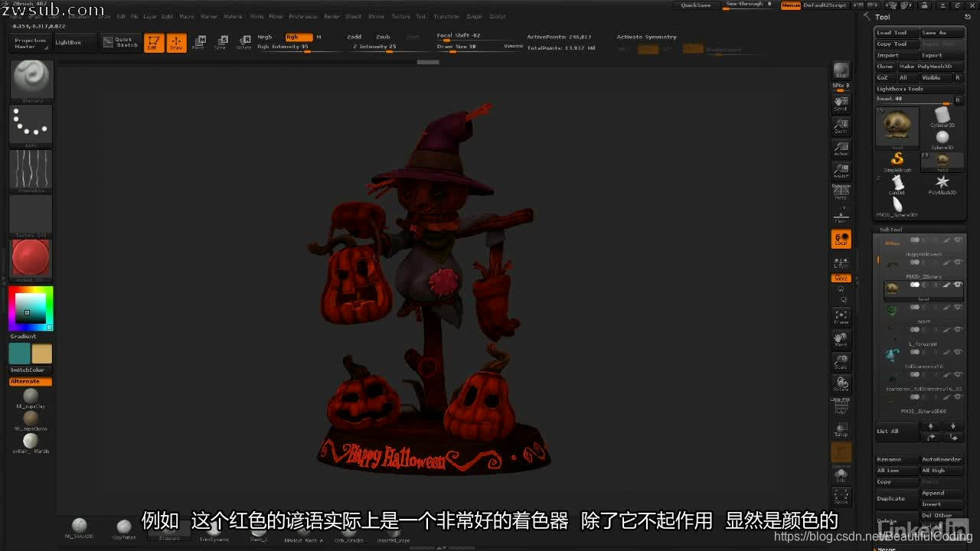This screenshot has height=551, width=980.
Task: Toggle Transp transparency mode
Action: click(841, 429)
